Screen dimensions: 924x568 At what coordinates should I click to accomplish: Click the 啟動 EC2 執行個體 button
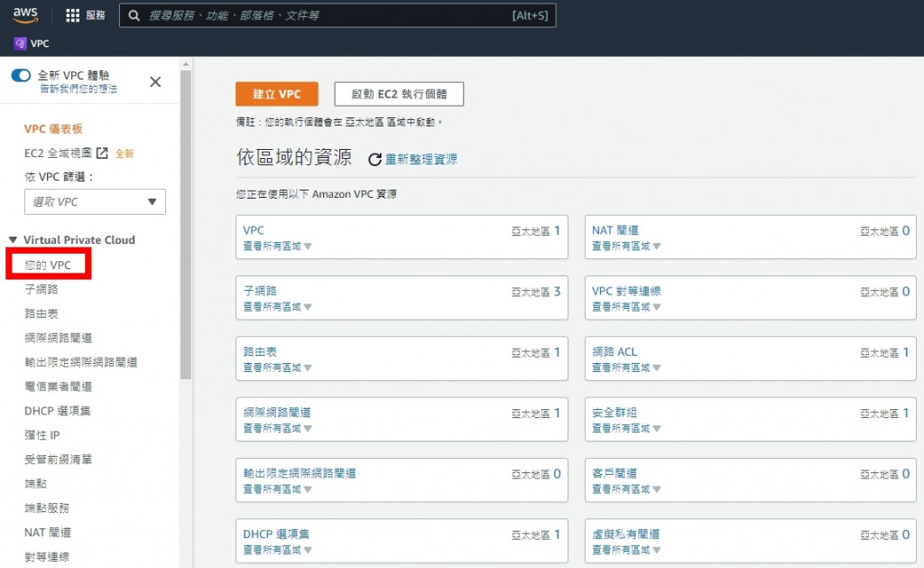click(x=399, y=94)
